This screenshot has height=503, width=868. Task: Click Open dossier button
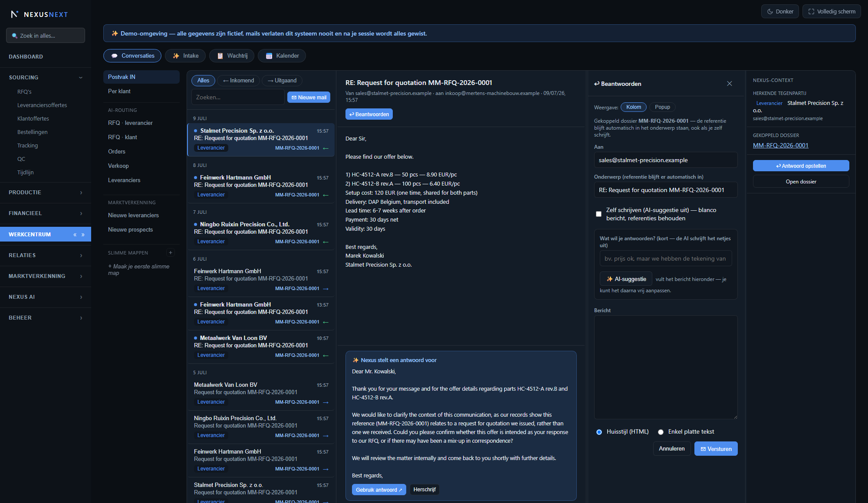pyautogui.click(x=801, y=182)
